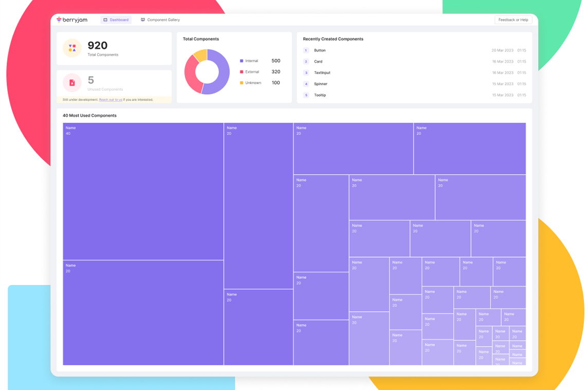
Task: Click the Dashboard tab icon
Action: pyautogui.click(x=105, y=20)
